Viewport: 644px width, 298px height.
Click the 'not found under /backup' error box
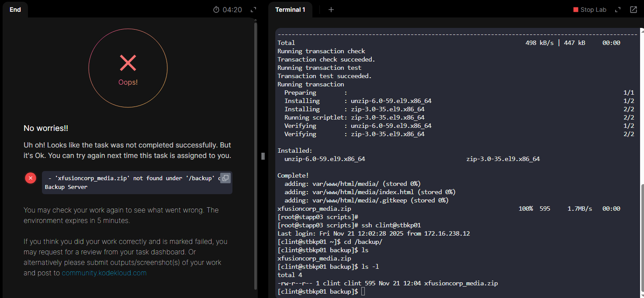[x=131, y=182]
